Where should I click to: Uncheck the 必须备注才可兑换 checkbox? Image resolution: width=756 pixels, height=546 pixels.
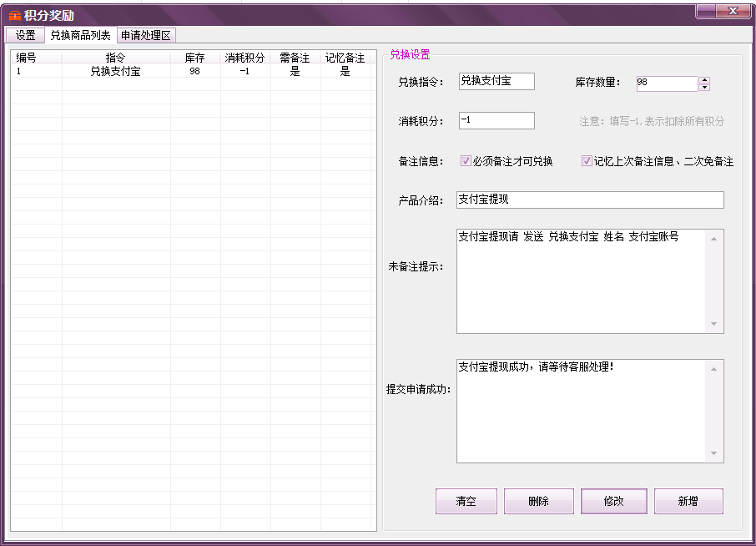click(466, 161)
